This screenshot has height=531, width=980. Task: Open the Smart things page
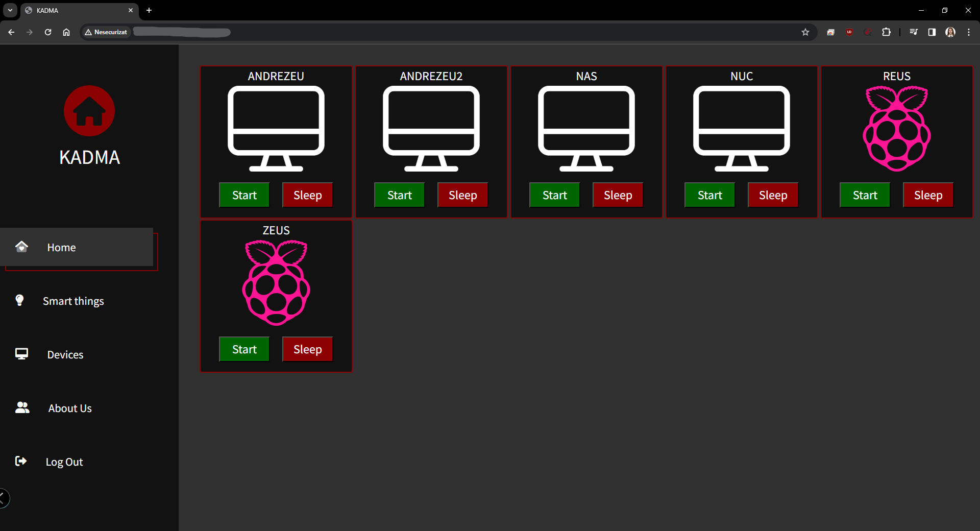click(x=73, y=301)
